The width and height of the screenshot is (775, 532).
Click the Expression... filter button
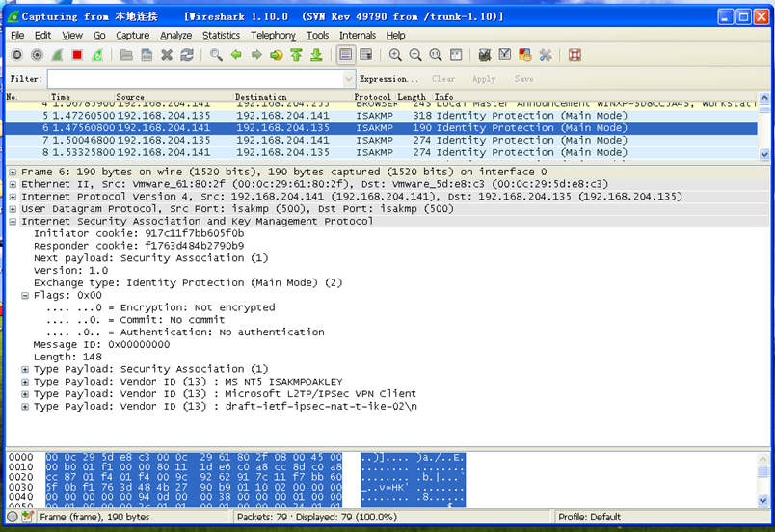(x=388, y=79)
